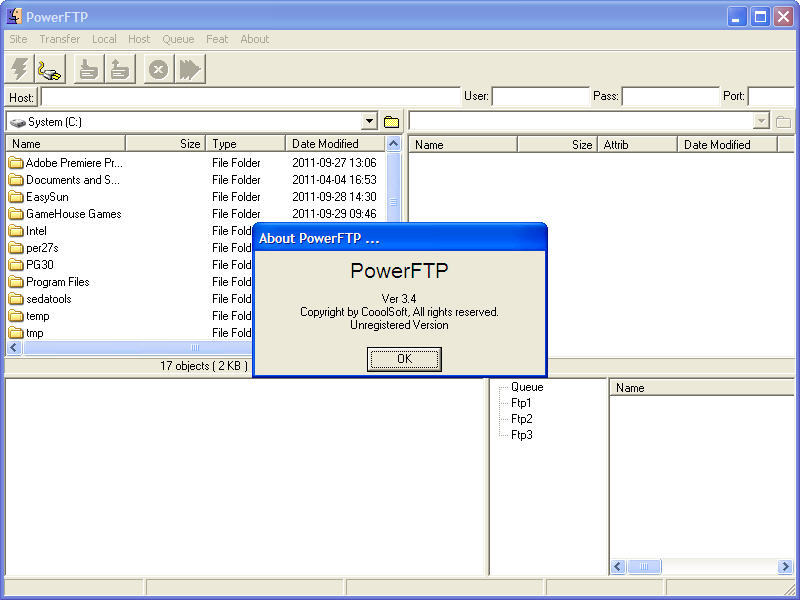
Task: Select the Program Files folder row
Action: [129, 282]
